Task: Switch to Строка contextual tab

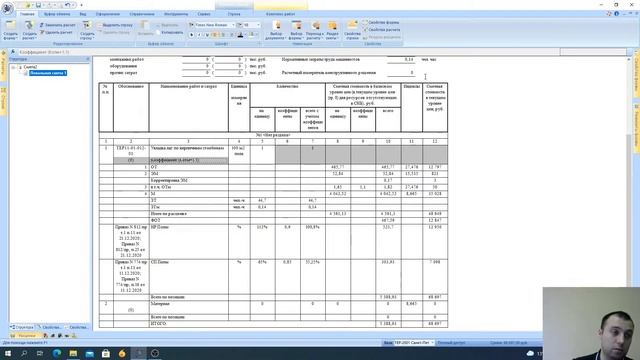Action: point(234,14)
